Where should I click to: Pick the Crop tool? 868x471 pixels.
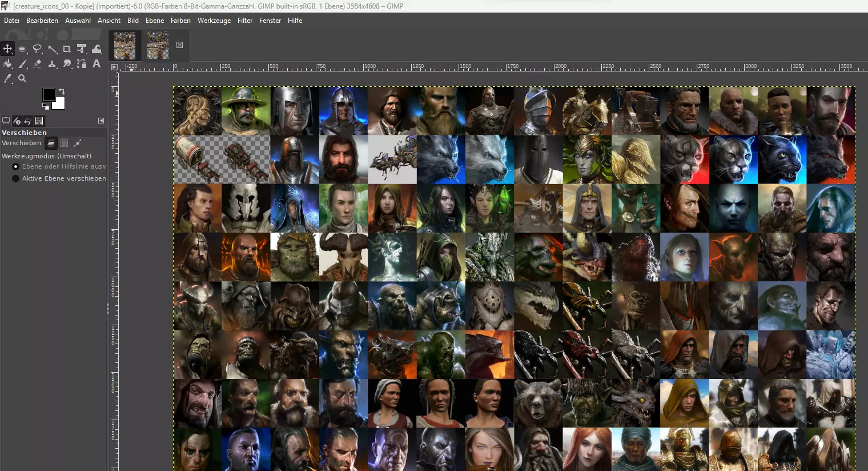coord(67,49)
